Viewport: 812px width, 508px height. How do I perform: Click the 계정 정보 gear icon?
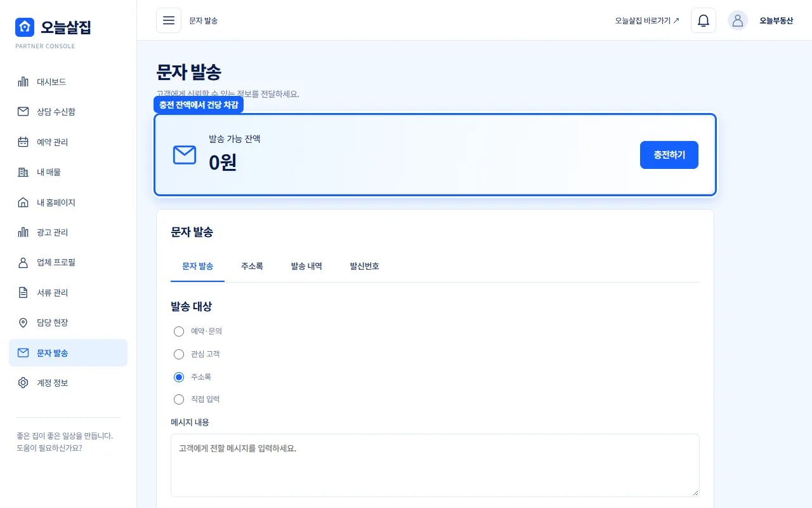click(23, 383)
